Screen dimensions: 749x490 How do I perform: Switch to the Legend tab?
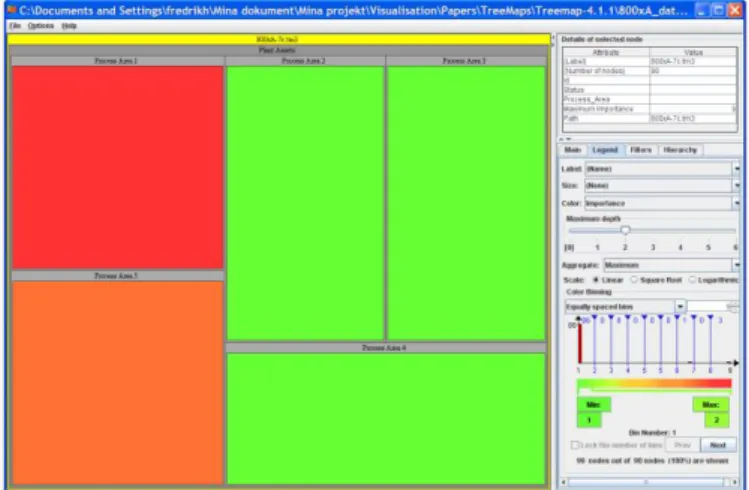605,150
